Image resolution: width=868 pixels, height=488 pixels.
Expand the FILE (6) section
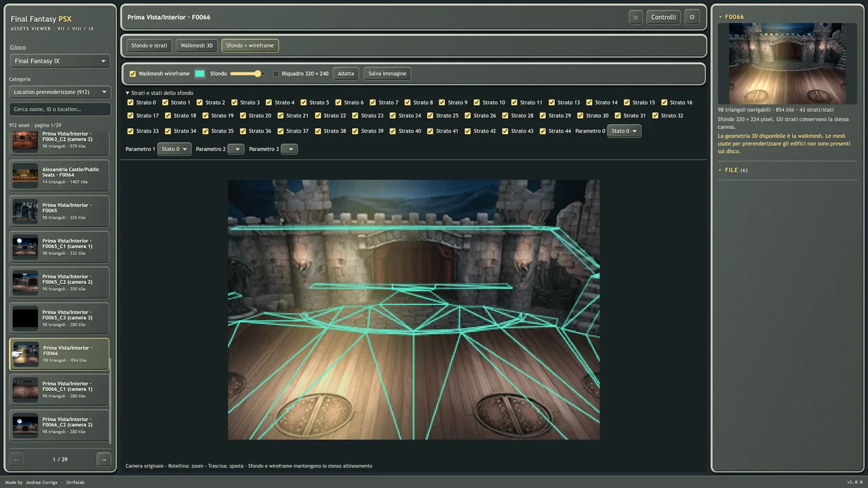(x=733, y=170)
